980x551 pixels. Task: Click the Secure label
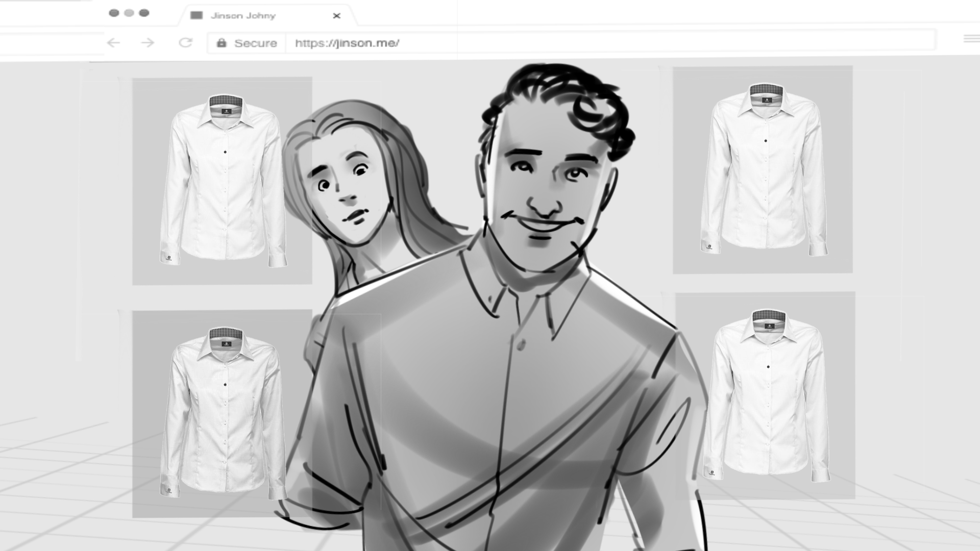[255, 43]
